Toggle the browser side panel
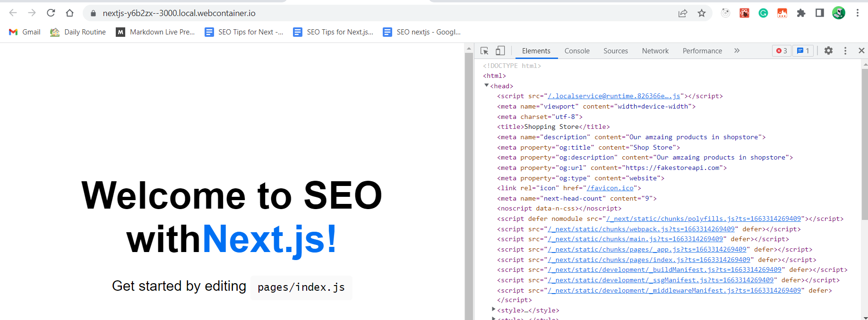The image size is (868, 320). click(820, 13)
